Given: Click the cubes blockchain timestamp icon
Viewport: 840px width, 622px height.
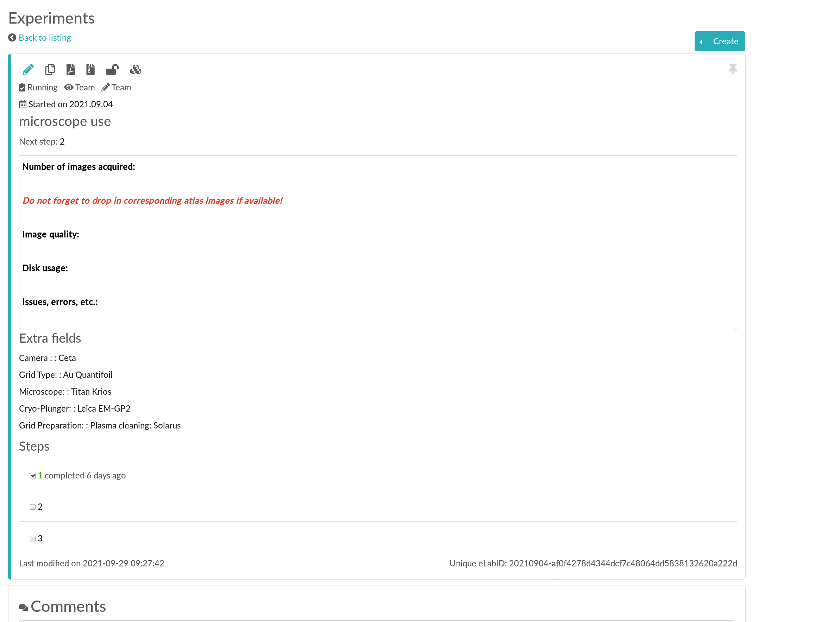Looking at the screenshot, I should (x=136, y=70).
